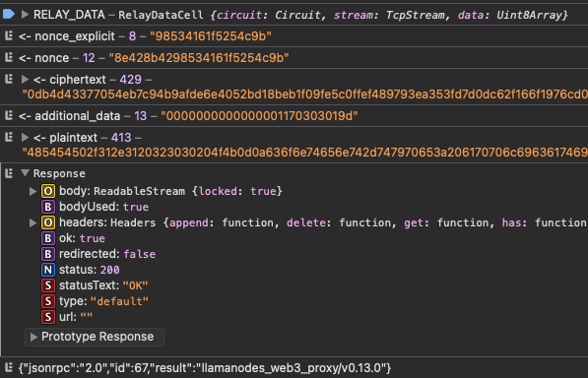
Task: Click log icon beside nonce_explicit entry
Action: 9,36
